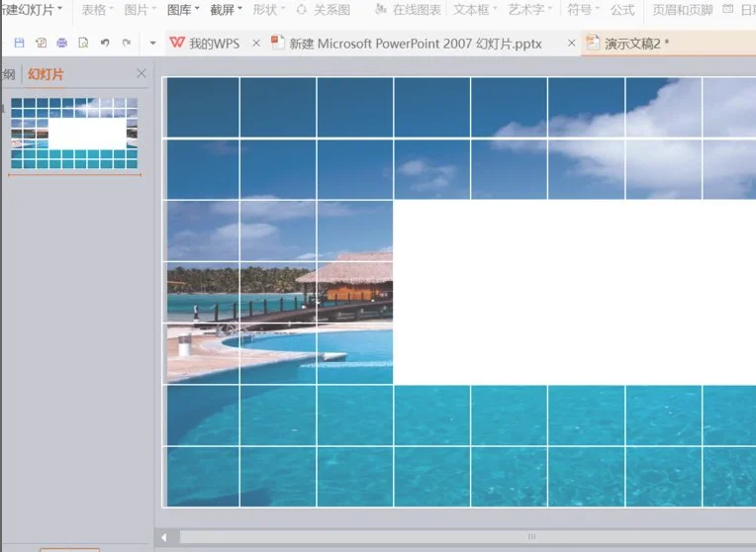Click 页眉和页脚 in the ribbon
The height and width of the screenshot is (552, 756).
(x=682, y=10)
